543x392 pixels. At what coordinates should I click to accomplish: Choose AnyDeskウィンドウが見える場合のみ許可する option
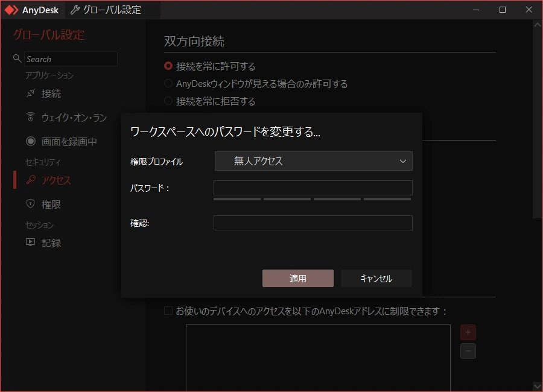(168, 84)
